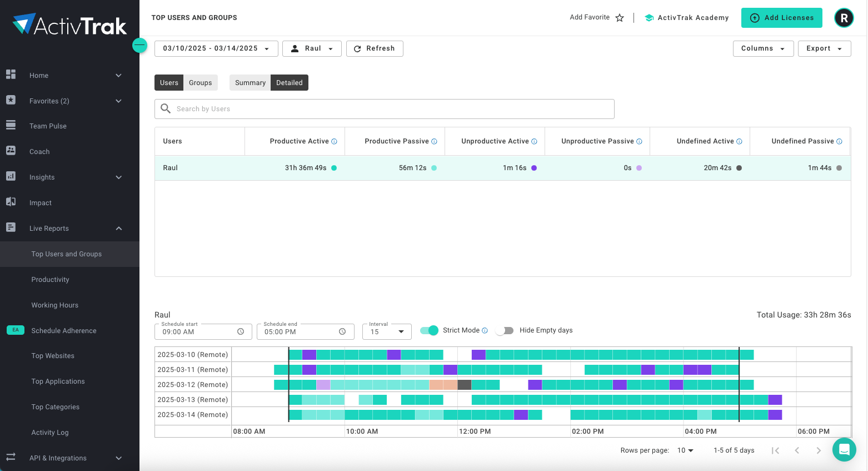Open the chat support bubble

844,449
